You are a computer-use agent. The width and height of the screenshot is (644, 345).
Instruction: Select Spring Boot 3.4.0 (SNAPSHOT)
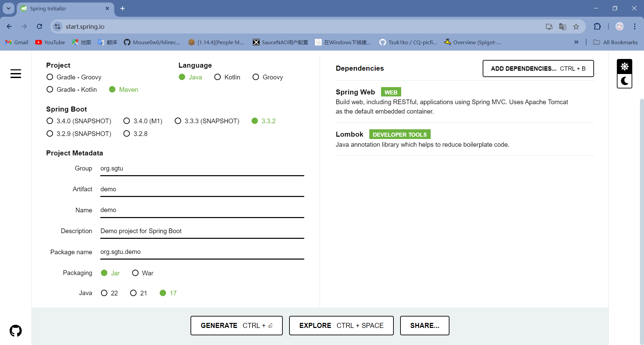79,121
